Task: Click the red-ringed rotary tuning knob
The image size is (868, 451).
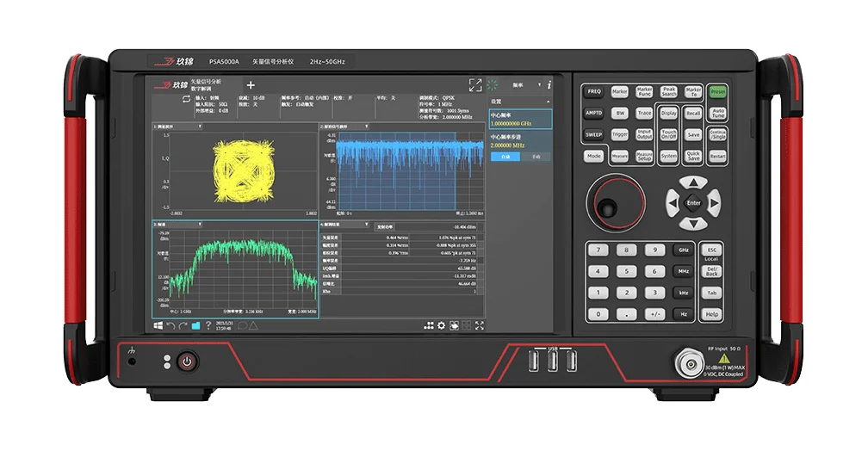Action: click(x=616, y=203)
